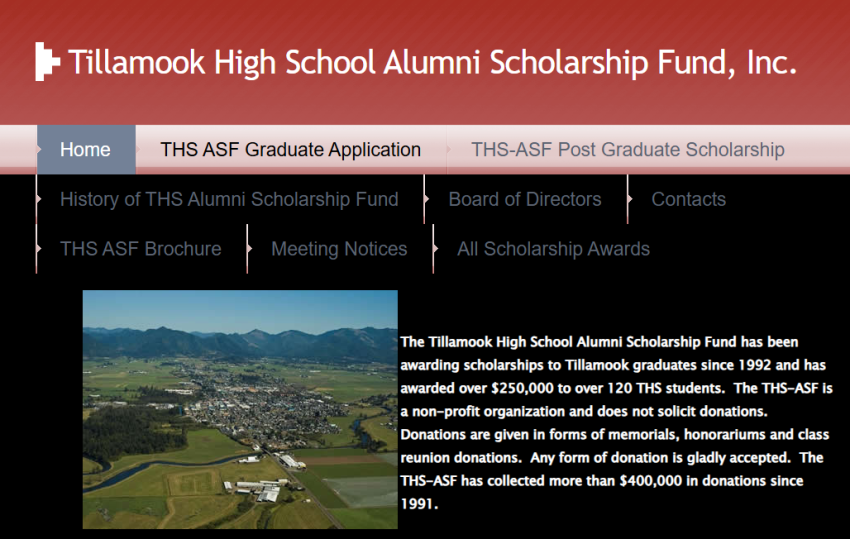
Task: Click the white site logo icon
Action: pos(47,62)
